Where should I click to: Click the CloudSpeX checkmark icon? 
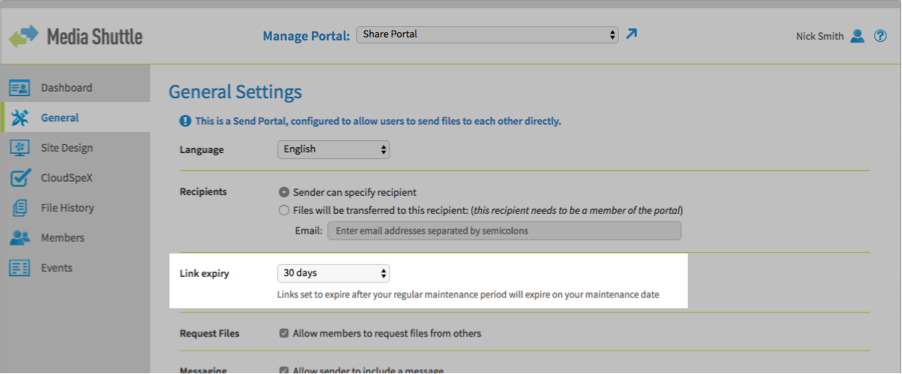click(x=20, y=178)
